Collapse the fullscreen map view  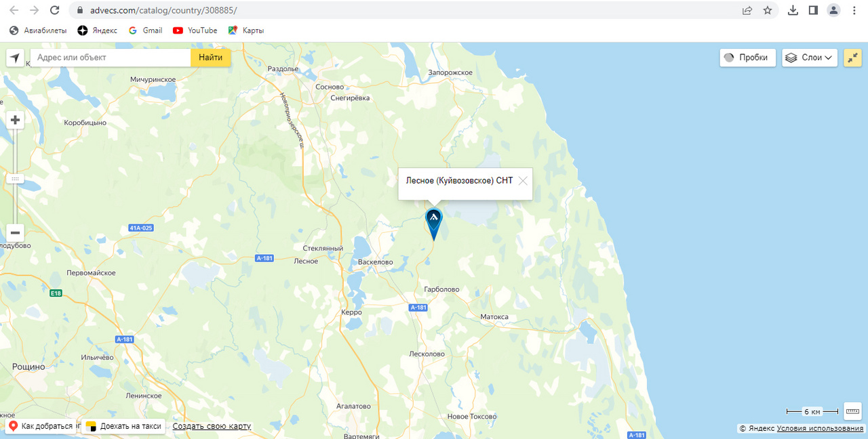pos(852,58)
